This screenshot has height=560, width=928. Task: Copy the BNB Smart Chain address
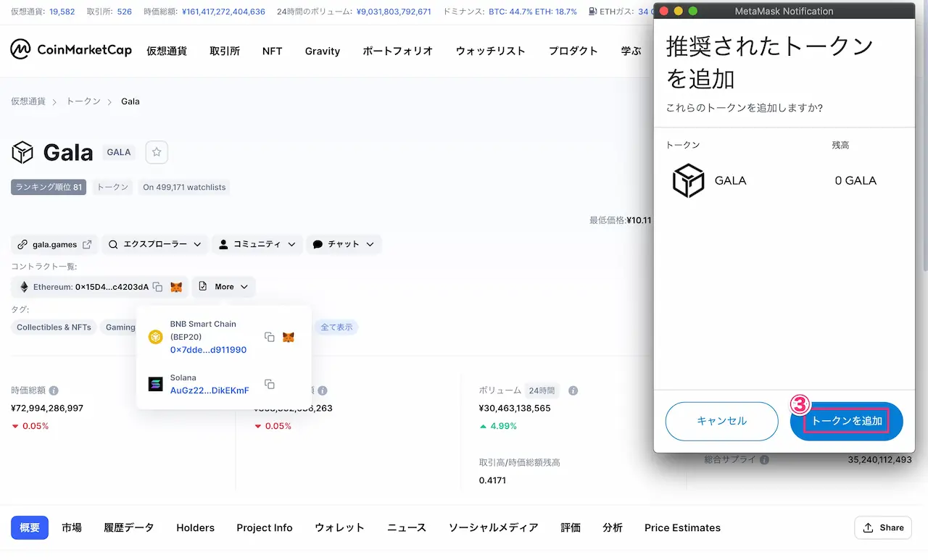tap(269, 337)
